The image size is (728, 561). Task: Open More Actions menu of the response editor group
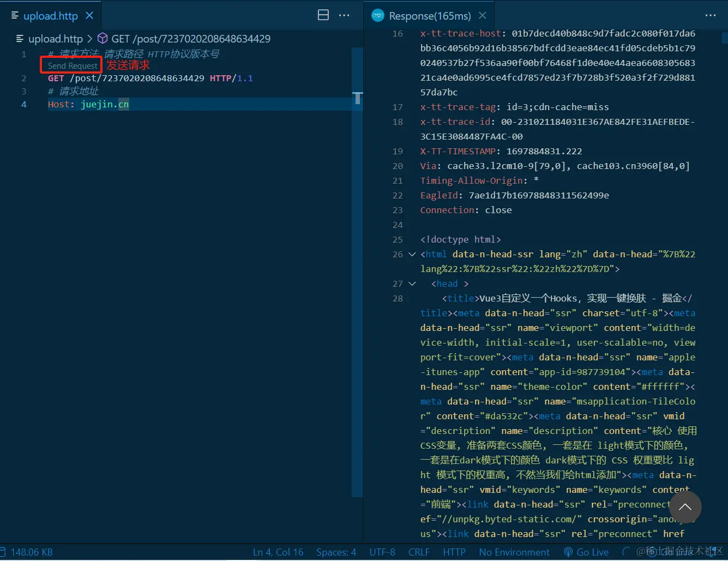click(x=711, y=15)
